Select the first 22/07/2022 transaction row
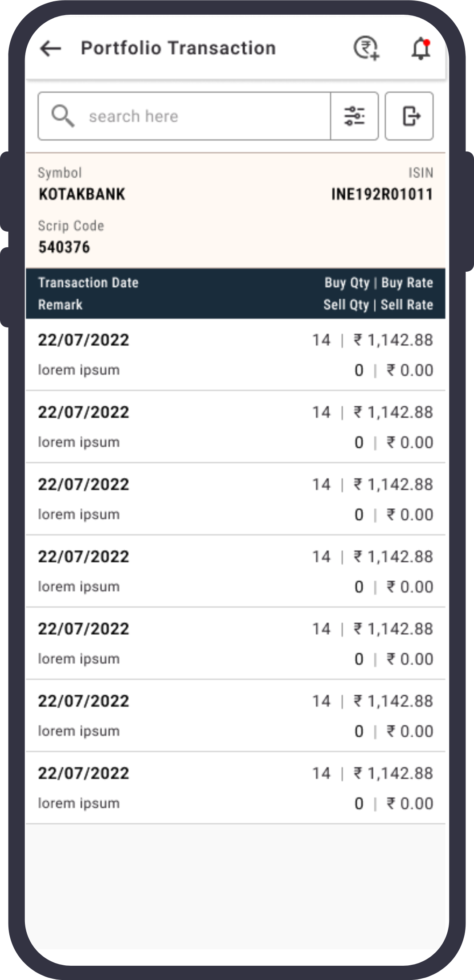The image size is (474, 980). [236, 355]
